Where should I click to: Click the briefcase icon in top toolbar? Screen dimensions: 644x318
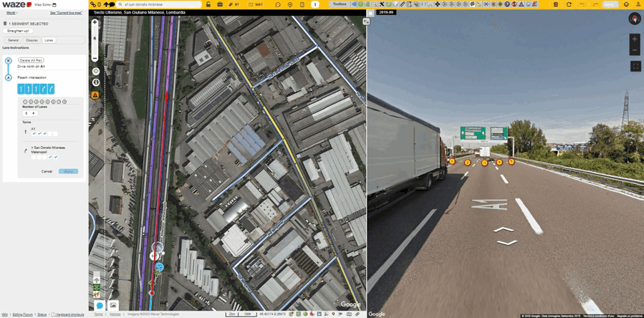[x=221, y=4]
